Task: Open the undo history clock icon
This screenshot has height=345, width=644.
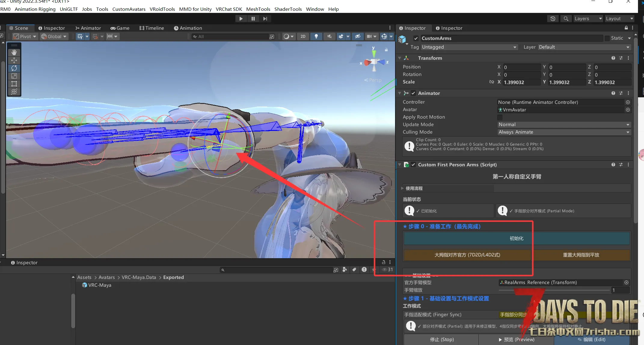Action: pos(553,19)
